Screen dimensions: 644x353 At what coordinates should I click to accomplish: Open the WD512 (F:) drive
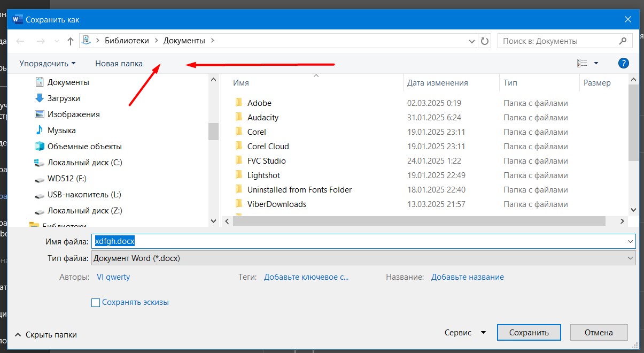pyautogui.click(x=67, y=179)
